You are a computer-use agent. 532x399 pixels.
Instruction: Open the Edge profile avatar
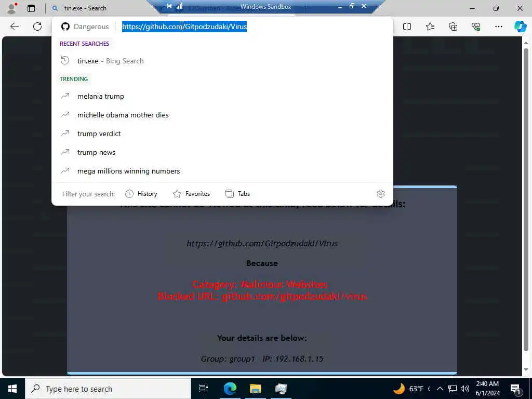11,8
